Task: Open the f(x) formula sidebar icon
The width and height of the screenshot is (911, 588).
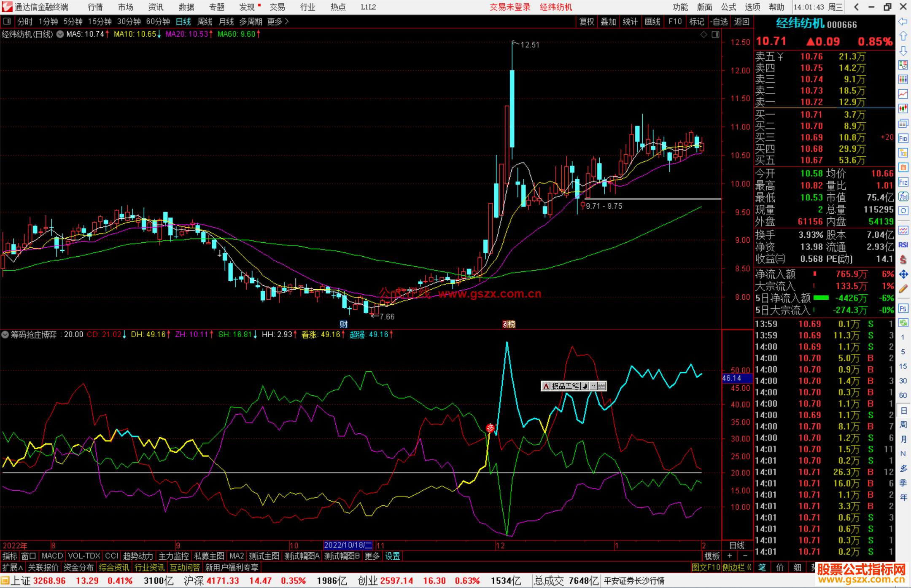Action: click(903, 196)
